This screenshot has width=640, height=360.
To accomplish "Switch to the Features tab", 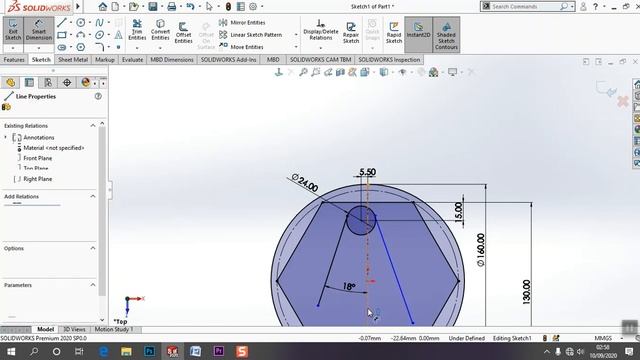I will click(14, 60).
